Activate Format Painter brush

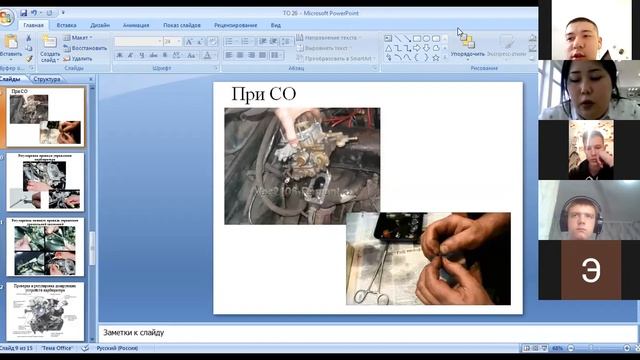pos(29,58)
